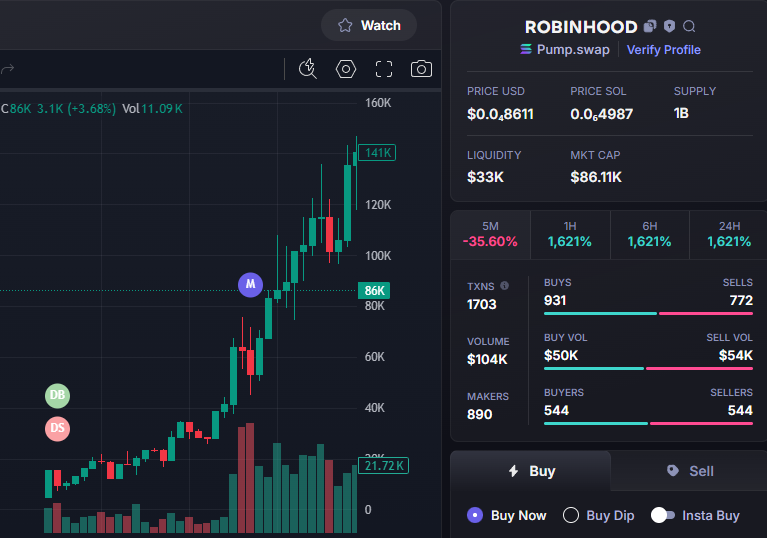Select the 24H timeframe tab
This screenshot has height=538, width=767.
click(729, 235)
